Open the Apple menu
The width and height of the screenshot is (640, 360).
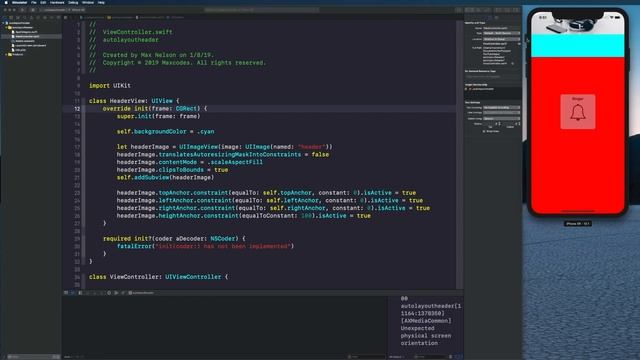[x=5, y=2]
